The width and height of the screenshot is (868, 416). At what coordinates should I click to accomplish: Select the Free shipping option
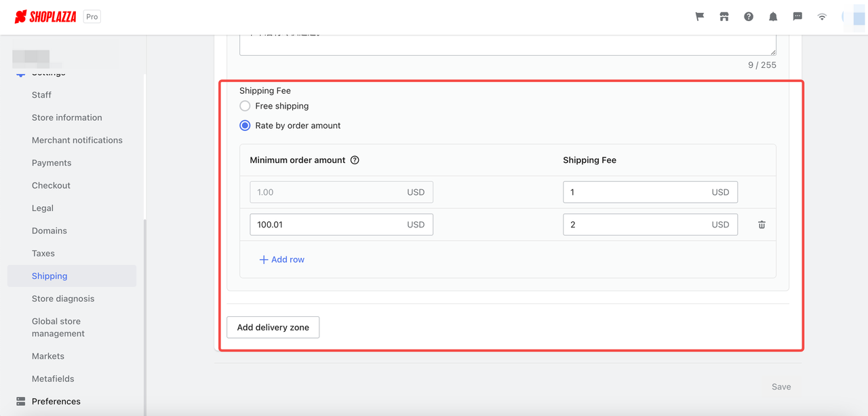click(245, 106)
